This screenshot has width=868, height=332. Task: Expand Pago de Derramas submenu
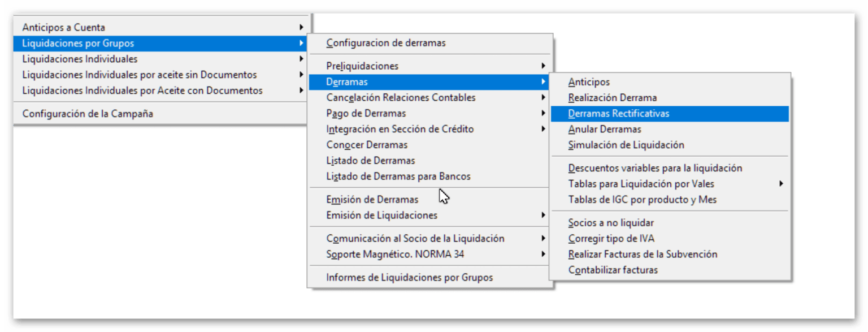click(366, 113)
